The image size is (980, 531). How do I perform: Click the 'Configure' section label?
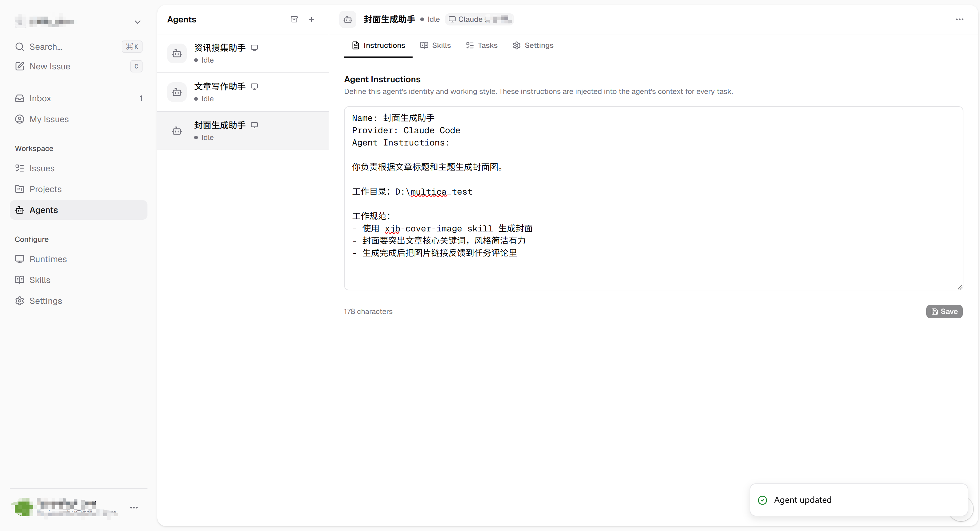point(32,239)
